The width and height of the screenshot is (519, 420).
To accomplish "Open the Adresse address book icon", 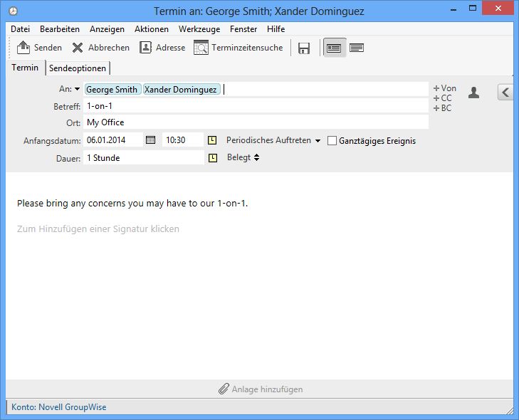I will point(145,48).
